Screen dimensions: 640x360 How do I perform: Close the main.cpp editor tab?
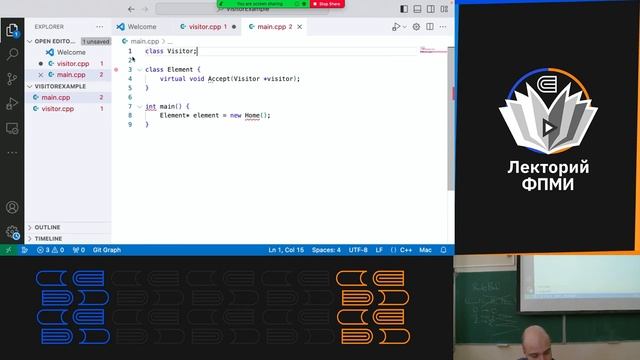coord(300,27)
